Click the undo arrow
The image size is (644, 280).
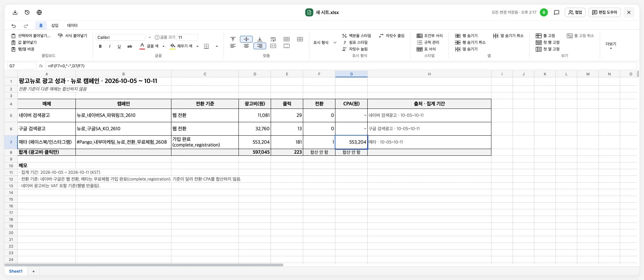point(14,25)
